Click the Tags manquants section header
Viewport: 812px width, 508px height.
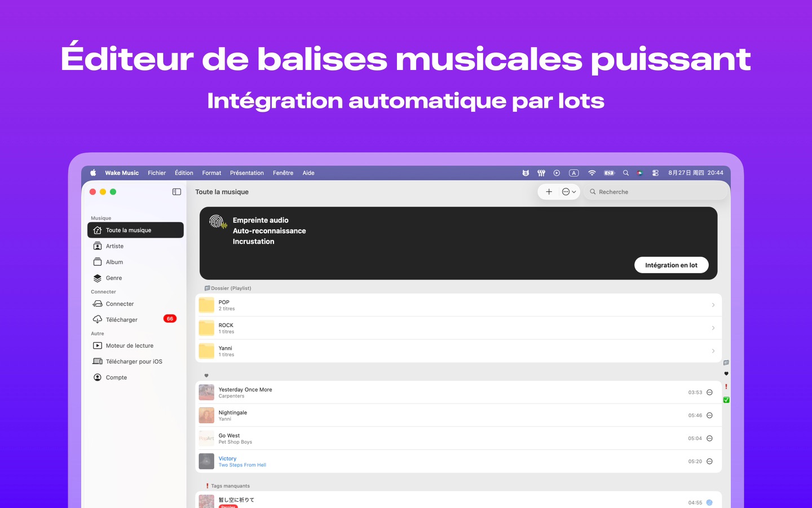pyautogui.click(x=228, y=486)
